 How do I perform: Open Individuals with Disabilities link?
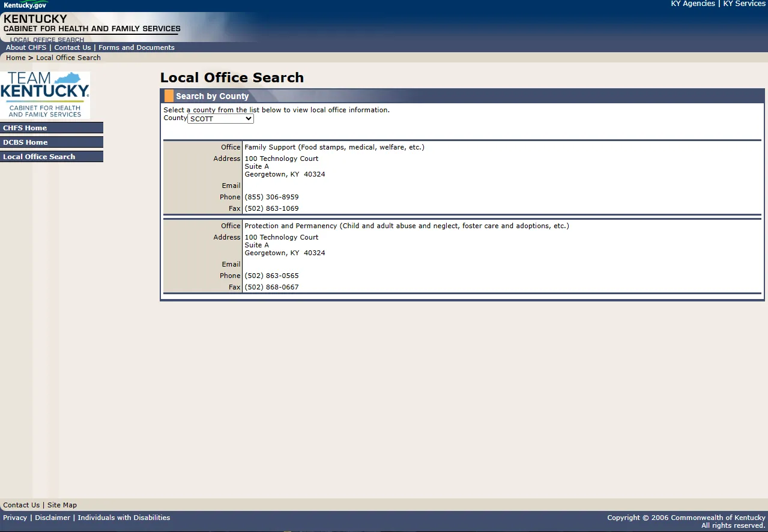124,518
